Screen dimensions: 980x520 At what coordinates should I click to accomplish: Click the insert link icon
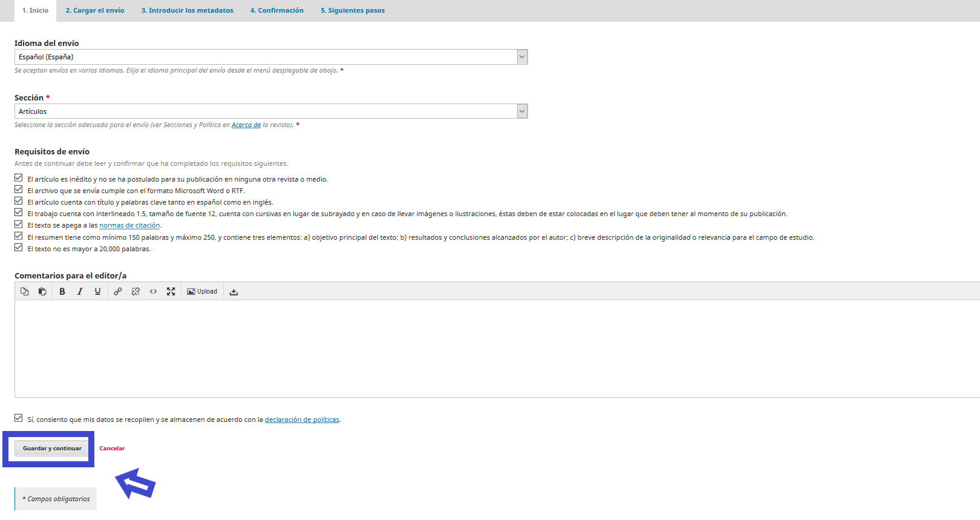pos(118,291)
